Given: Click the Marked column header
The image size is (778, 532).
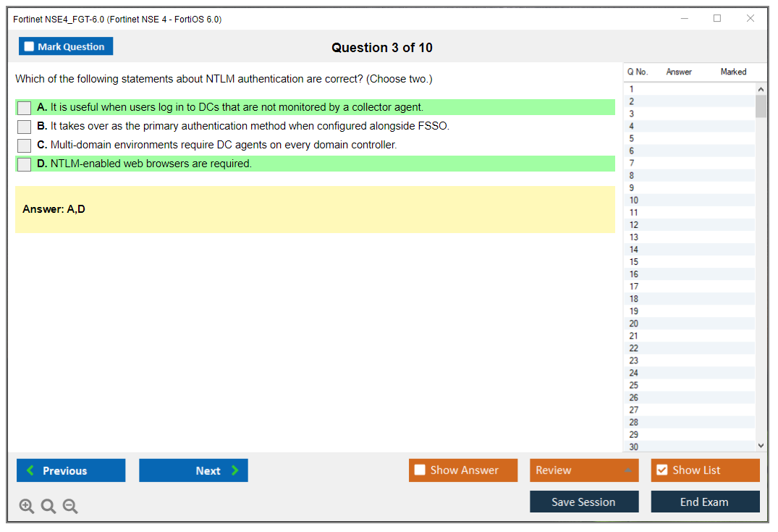Looking at the screenshot, I should 733,72.
